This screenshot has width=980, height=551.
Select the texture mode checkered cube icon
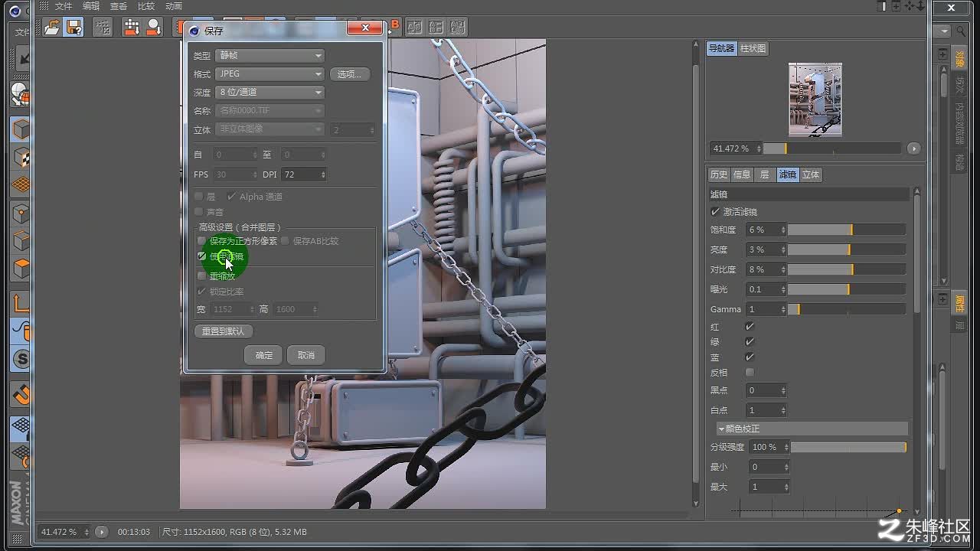pyautogui.click(x=21, y=158)
